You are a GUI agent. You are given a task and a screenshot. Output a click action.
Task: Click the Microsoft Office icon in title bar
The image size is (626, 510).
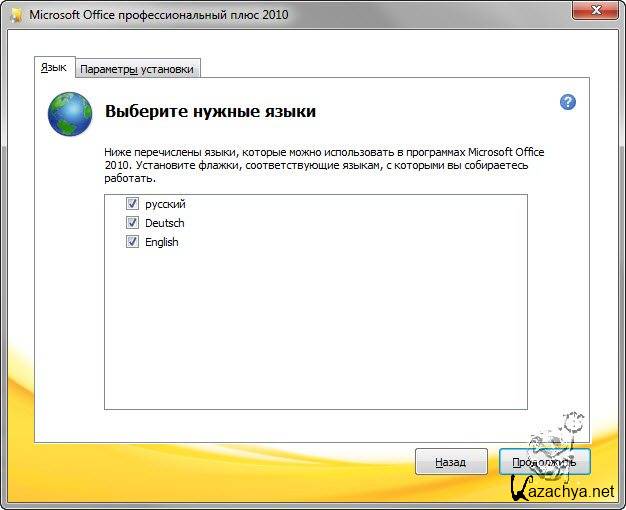14,16
